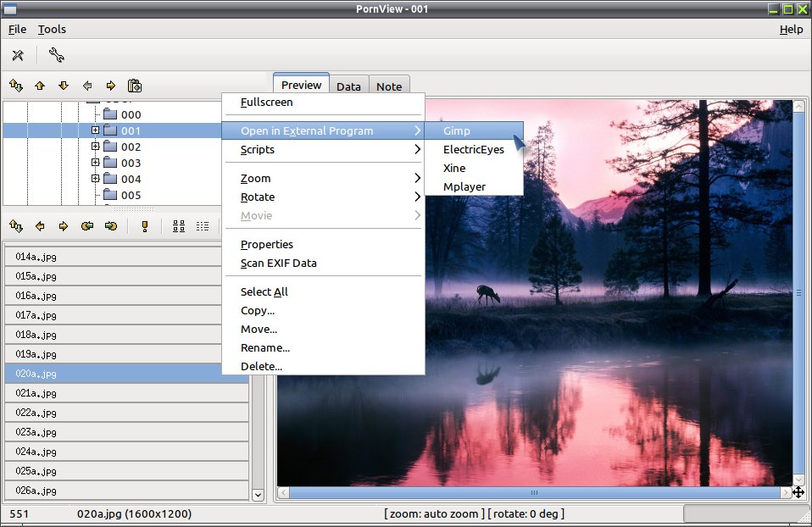
Task: Click the clipboard icon in directory toolbar
Action: click(135, 86)
